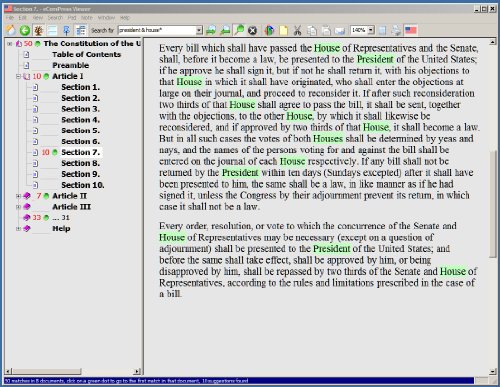Click the Search for text field
This screenshot has width=500, height=387.
point(157,30)
